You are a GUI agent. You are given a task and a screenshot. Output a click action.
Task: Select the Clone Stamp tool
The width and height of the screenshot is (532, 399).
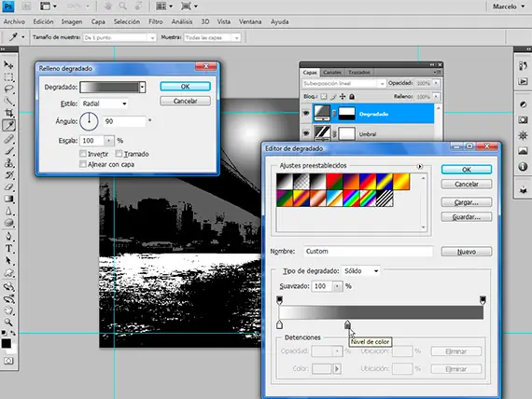(x=8, y=163)
